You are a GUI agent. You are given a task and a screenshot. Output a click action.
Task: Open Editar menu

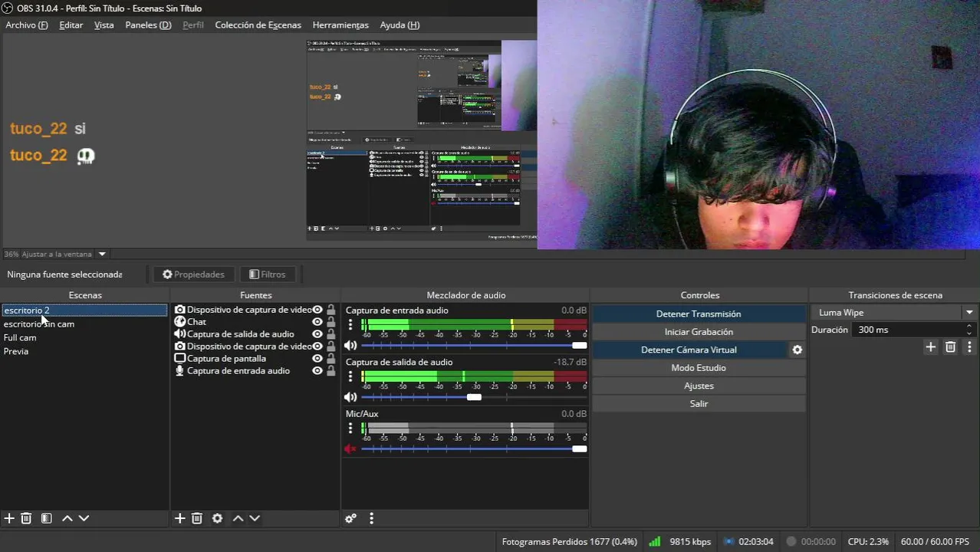[71, 25]
